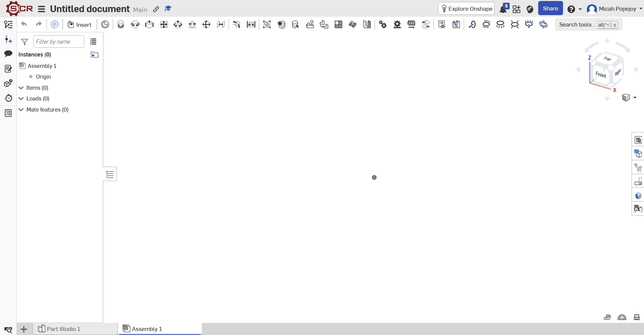Select the Screw relation tool
Viewport: 644px width, 335px height.
pos(412,25)
